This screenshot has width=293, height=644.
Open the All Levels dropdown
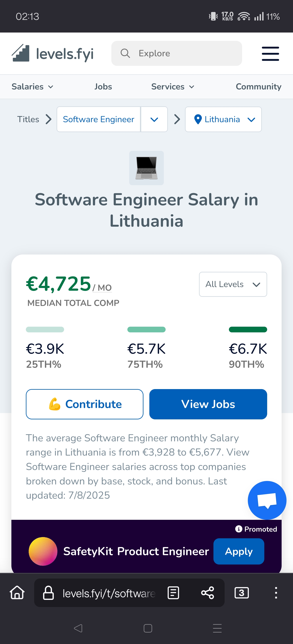(x=233, y=284)
